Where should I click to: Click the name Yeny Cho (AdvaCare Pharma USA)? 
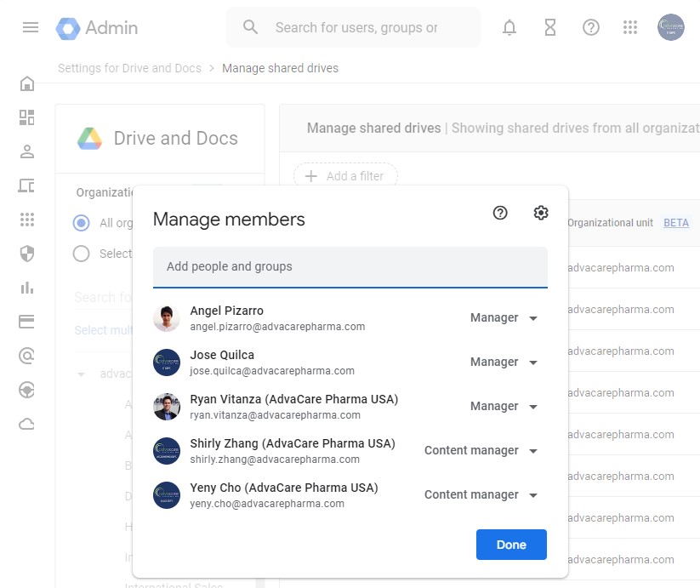pos(284,488)
